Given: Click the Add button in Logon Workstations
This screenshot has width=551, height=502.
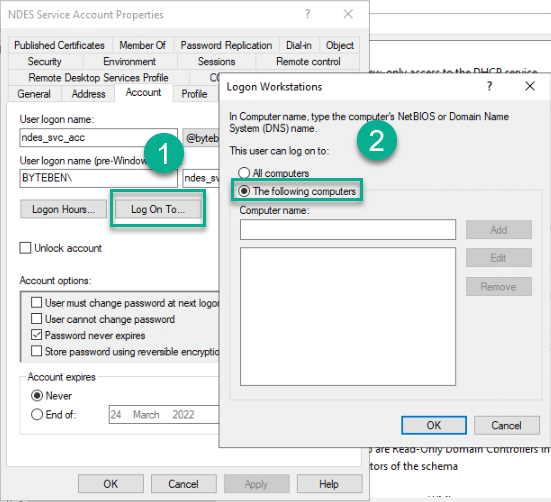Looking at the screenshot, I should point(499,230).
